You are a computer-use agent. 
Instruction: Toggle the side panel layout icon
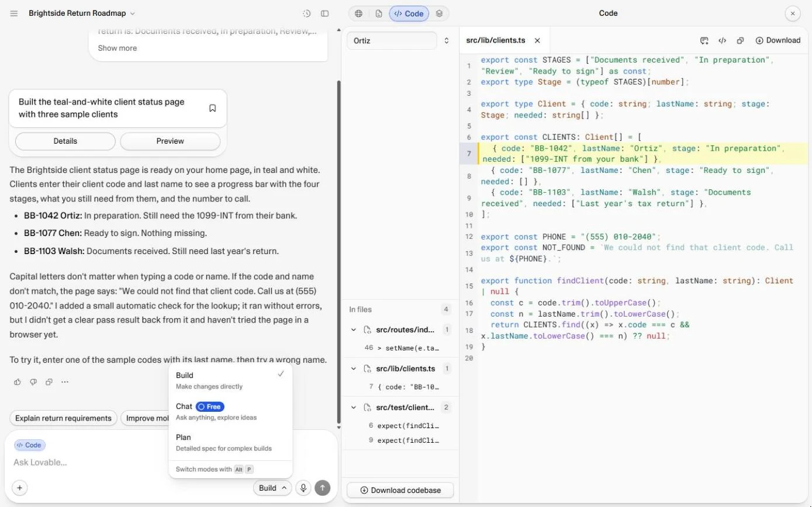pos(325,13)
